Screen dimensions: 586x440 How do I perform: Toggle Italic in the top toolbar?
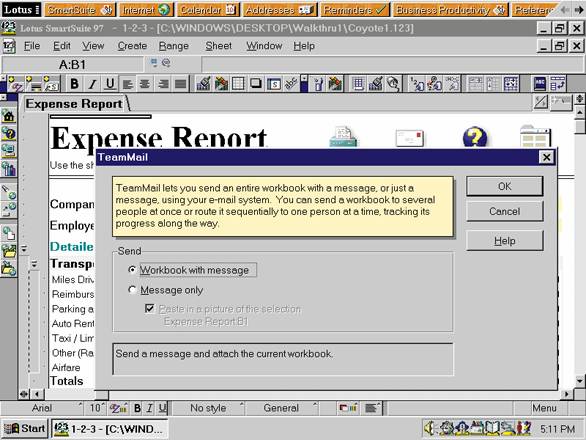92,84
